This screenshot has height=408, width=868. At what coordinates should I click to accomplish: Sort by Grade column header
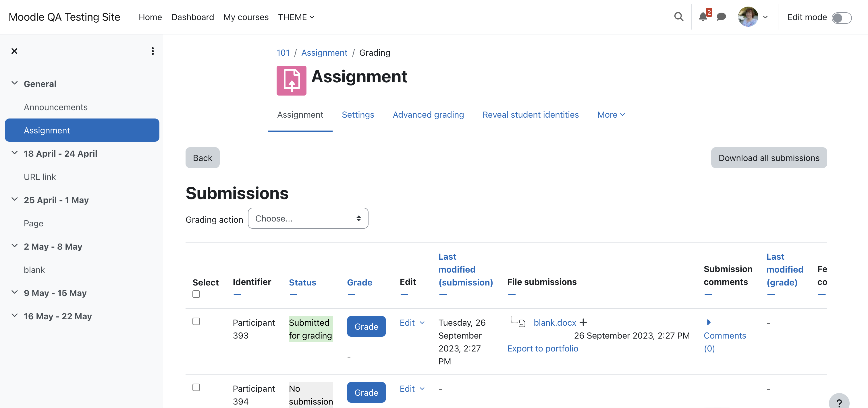(360, 282)
